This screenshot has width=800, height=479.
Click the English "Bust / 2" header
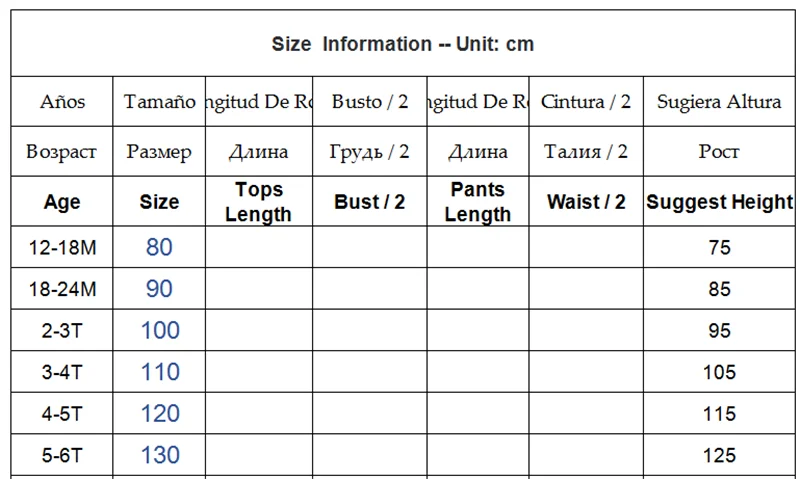pos(370,202)
